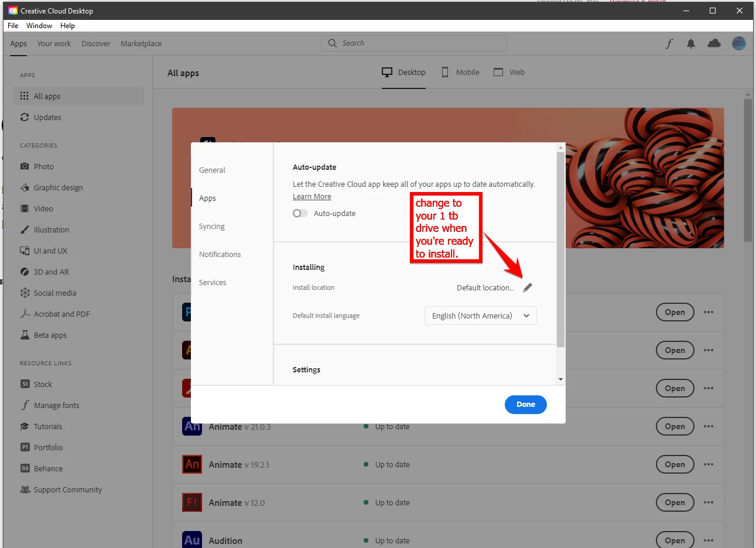Open more options for Audition
This screenshot has height=548, width=756.
click(709, 540)
